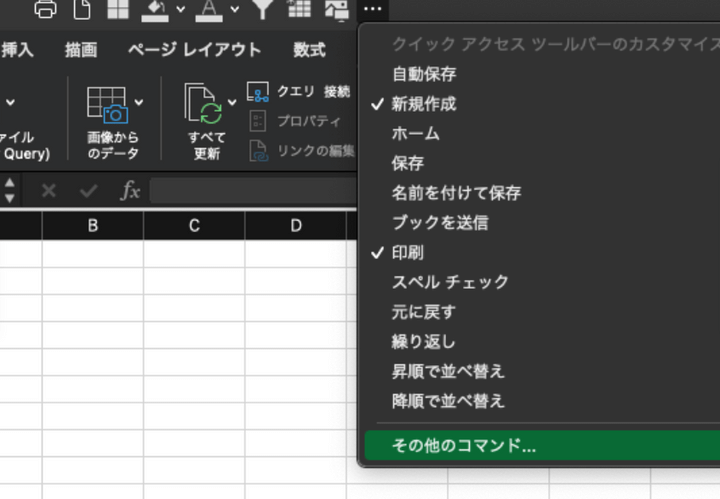Open the ページ レイアウト ribbon tab
The width and height of the screenshot is (720, 499).
(209, 50)
